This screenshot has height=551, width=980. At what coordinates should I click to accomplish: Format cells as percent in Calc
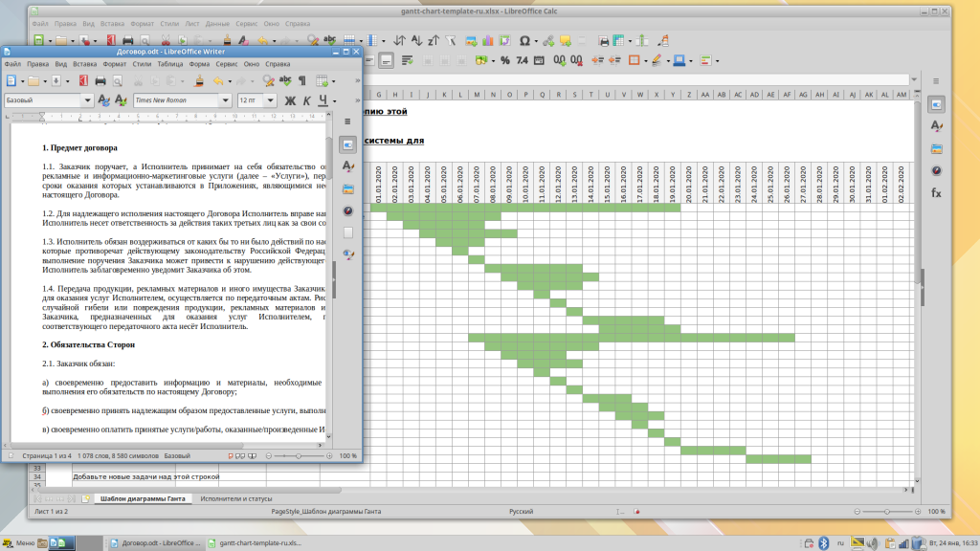[x=505, y=60]
